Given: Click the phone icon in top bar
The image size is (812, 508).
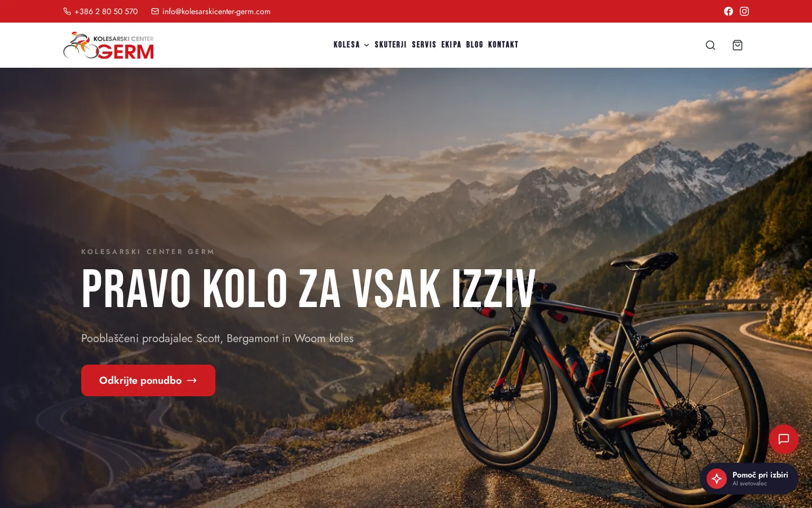Looking at the screenshot, I should tap(67, 11).
